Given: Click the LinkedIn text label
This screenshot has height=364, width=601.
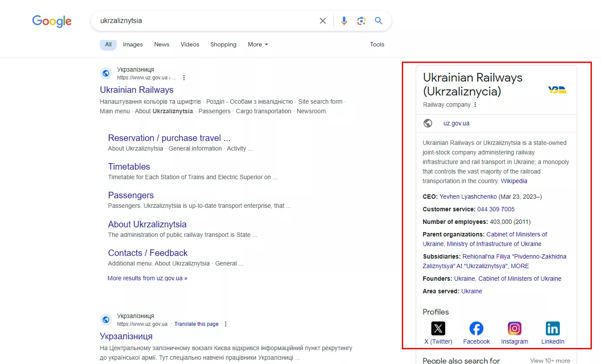Looking at the screenshot, I should point(553,341).
